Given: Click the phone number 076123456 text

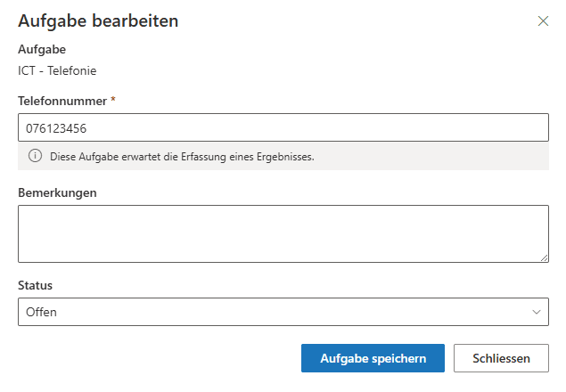Looking at the screenshot, I should coord(56,127).
